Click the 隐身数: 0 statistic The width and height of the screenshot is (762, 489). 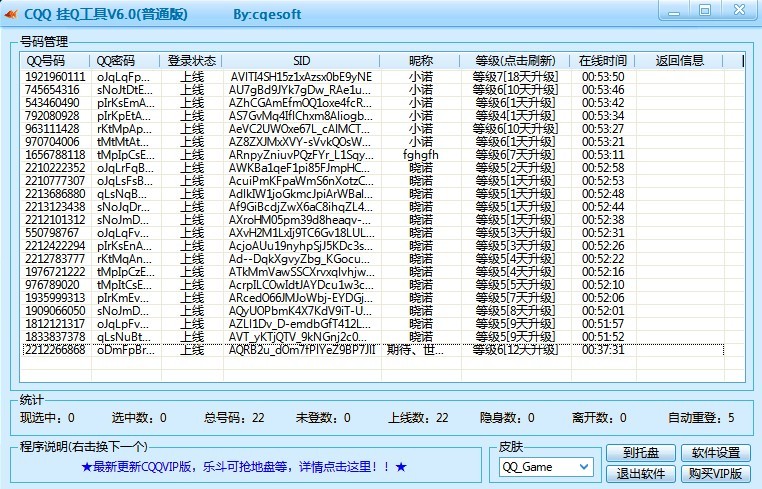click(x=507, y=418)
